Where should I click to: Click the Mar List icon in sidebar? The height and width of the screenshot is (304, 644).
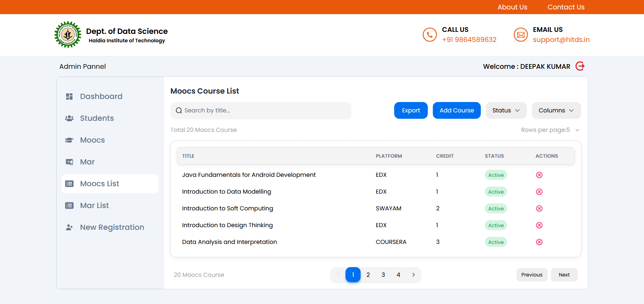tap(69, 206)
